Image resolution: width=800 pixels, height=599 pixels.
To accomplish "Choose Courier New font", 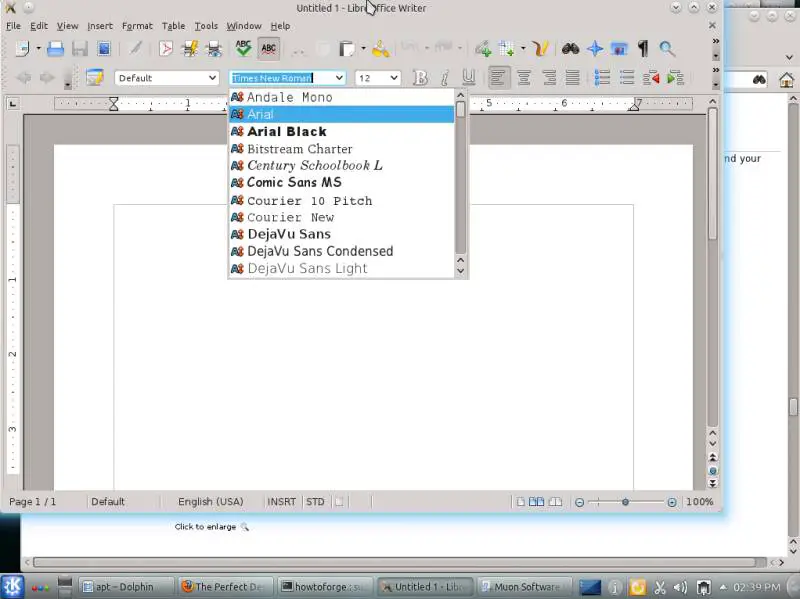I will (341, 217).
